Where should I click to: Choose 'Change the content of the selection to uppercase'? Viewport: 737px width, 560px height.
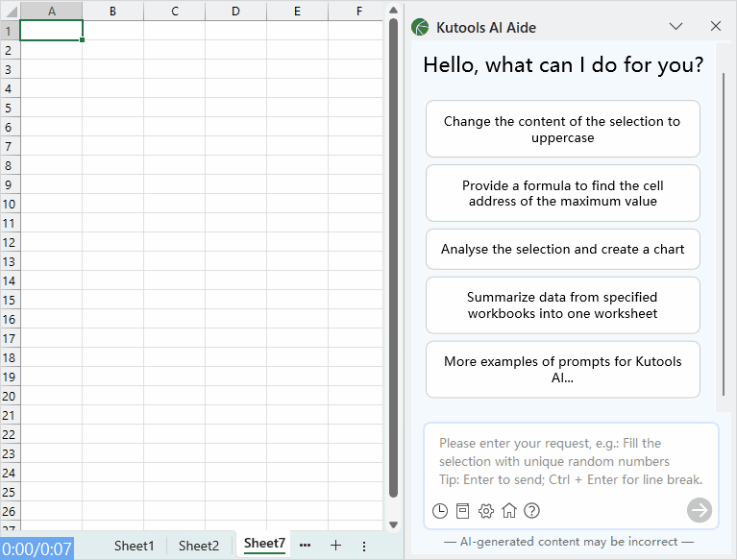563,130
